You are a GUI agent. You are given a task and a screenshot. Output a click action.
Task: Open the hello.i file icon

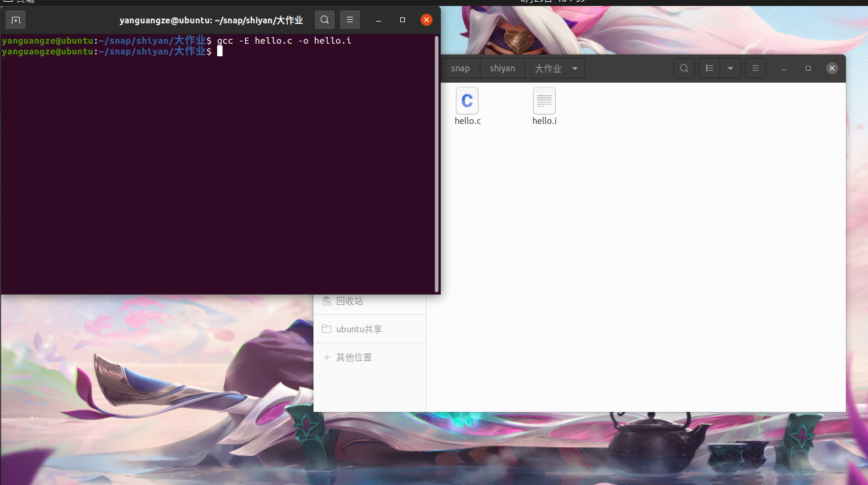[544, 101]
